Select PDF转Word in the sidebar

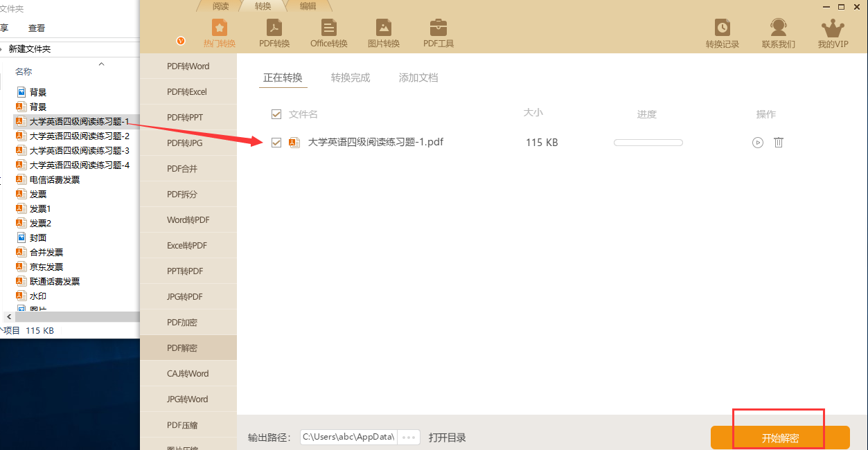pos(188,66)
